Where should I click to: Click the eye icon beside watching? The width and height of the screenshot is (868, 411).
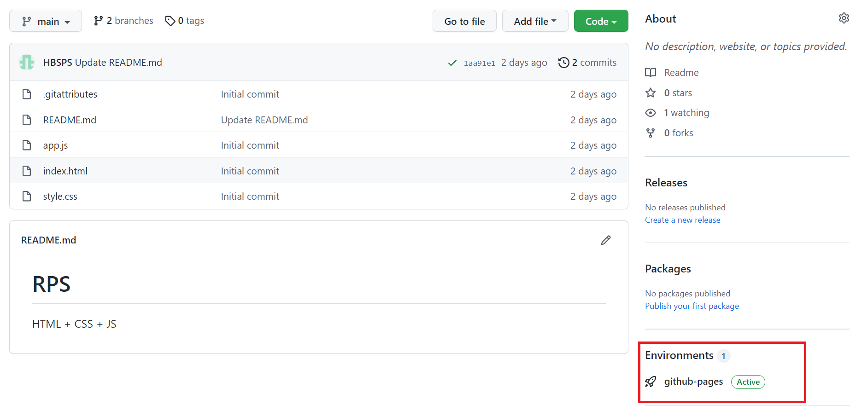(x=651, y=113)
